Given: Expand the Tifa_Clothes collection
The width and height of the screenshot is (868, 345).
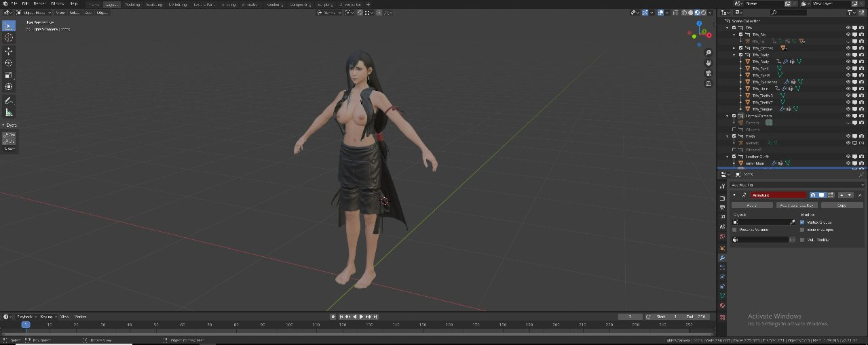Looking at the screenshot, I should pyautogui.click(x=734, y=48).
